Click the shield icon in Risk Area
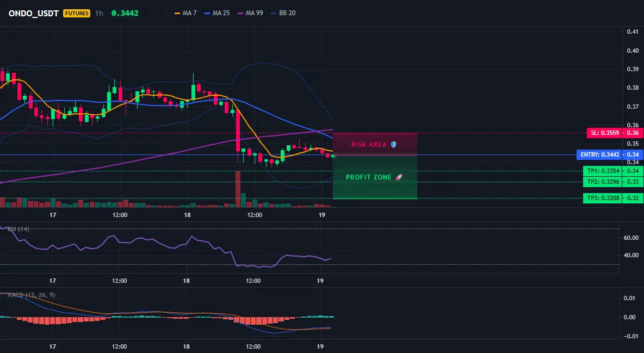Image resolution: width=644 pixels, height=353 pixels. pyautogui.click(x=393, y=145)
